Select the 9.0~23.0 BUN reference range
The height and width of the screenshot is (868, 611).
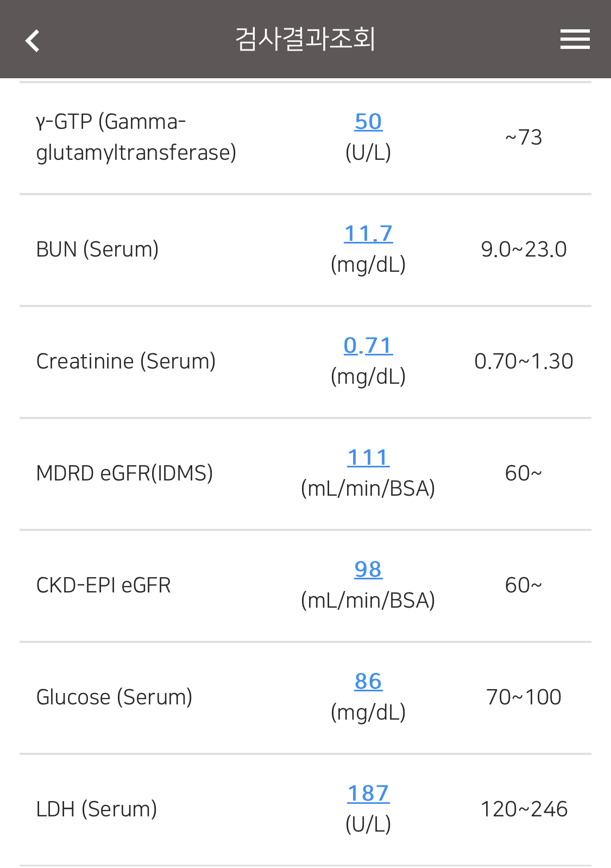tap(524, 249)
